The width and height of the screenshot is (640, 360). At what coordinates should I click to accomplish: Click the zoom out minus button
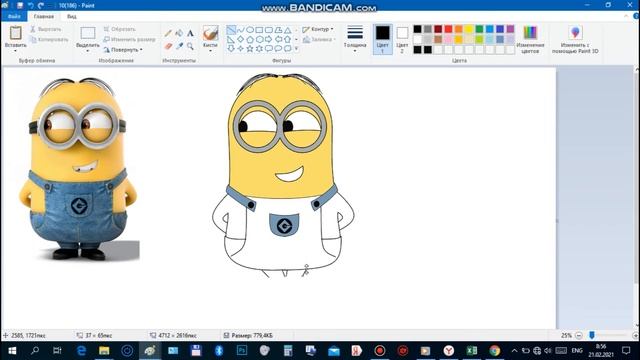point(579,336)
